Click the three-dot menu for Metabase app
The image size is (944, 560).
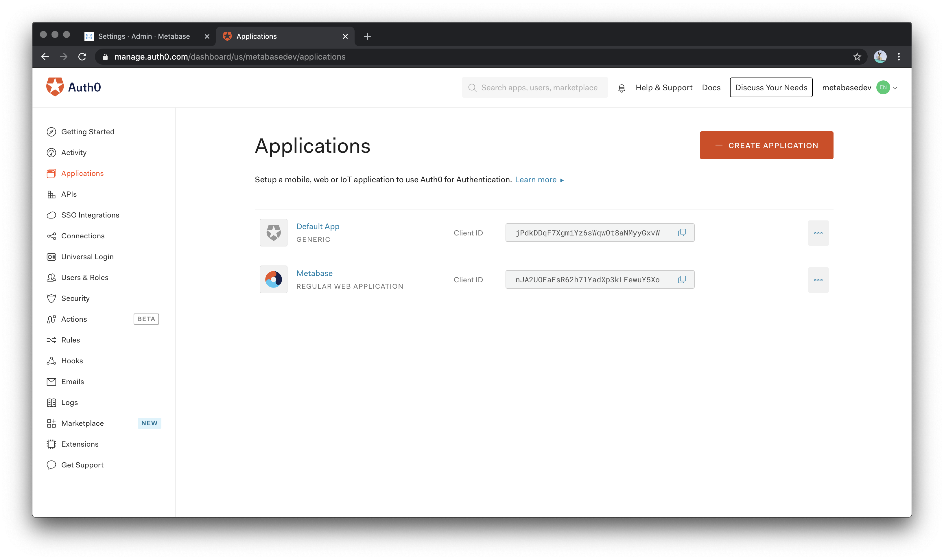(818, 279)
